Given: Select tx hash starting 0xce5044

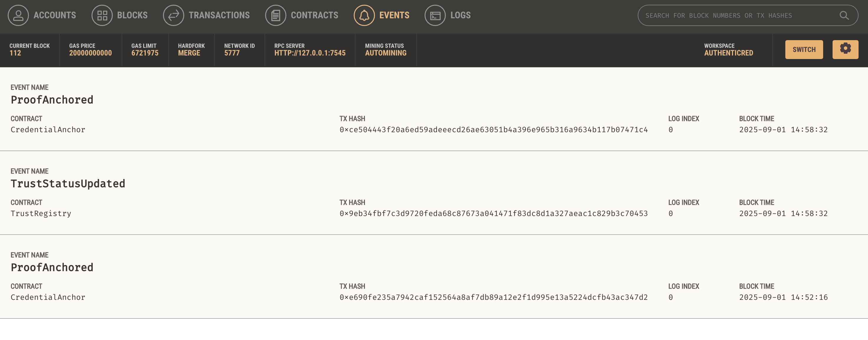Looking at the screenshot, I should (493, 130).
